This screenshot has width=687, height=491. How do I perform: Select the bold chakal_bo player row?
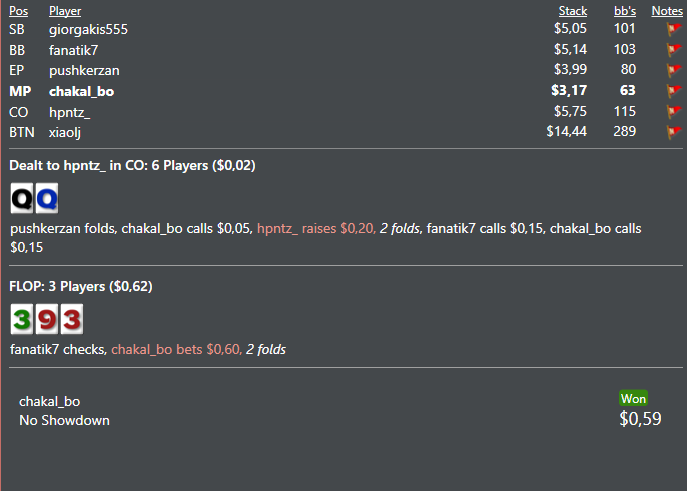[81, 91]
